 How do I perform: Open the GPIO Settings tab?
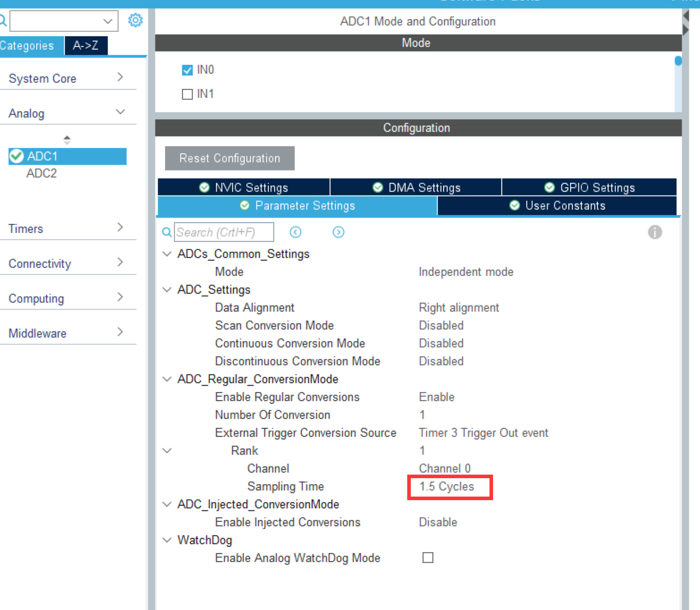[x=589, y=187]
